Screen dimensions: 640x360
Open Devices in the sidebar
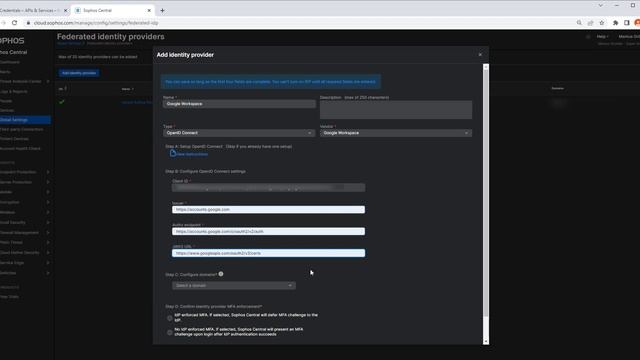(7, 111)
